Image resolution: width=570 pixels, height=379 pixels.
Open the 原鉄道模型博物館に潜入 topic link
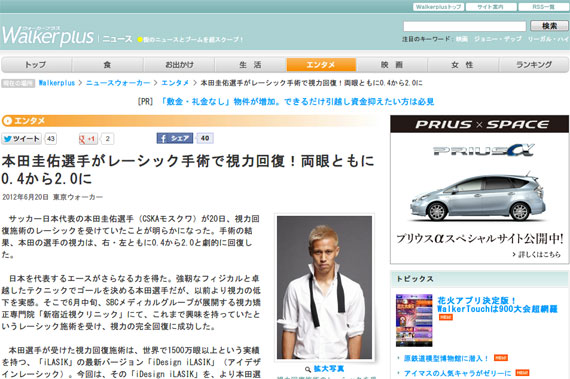coord(446,359)
